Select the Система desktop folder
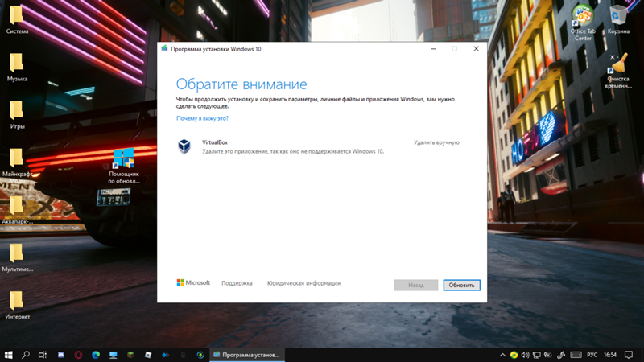This screenshot has height=362, width=644. click(x=17, y=19)
